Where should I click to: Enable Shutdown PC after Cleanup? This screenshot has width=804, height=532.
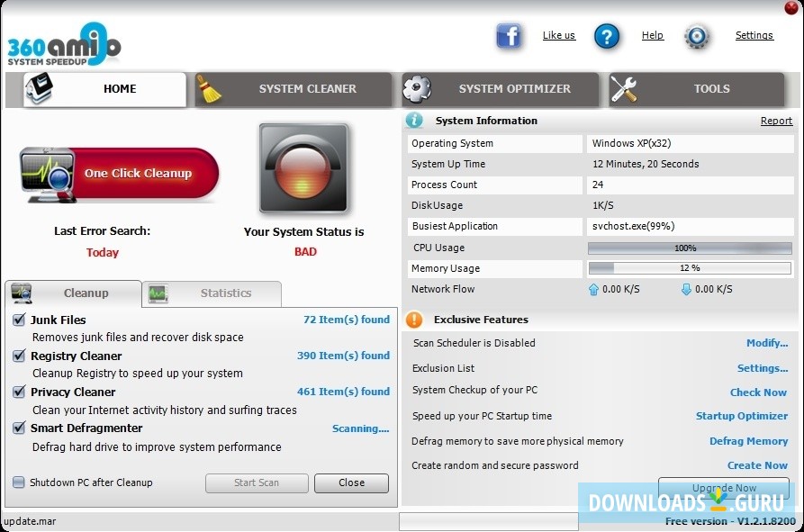tap(19, 482)
